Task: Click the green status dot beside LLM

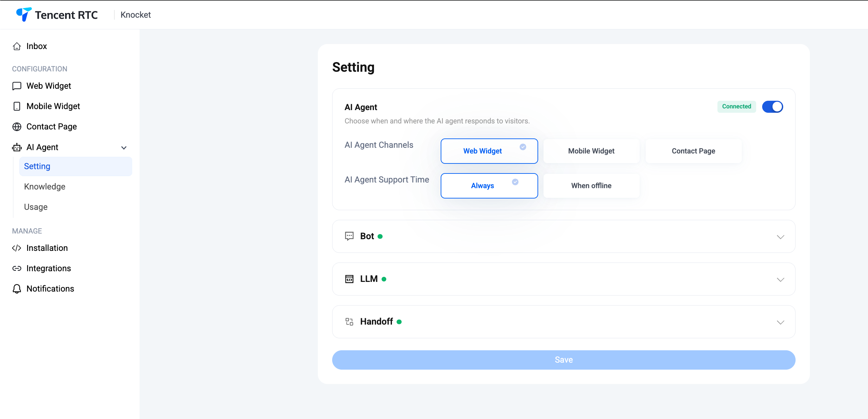Action: coord(384,279)
